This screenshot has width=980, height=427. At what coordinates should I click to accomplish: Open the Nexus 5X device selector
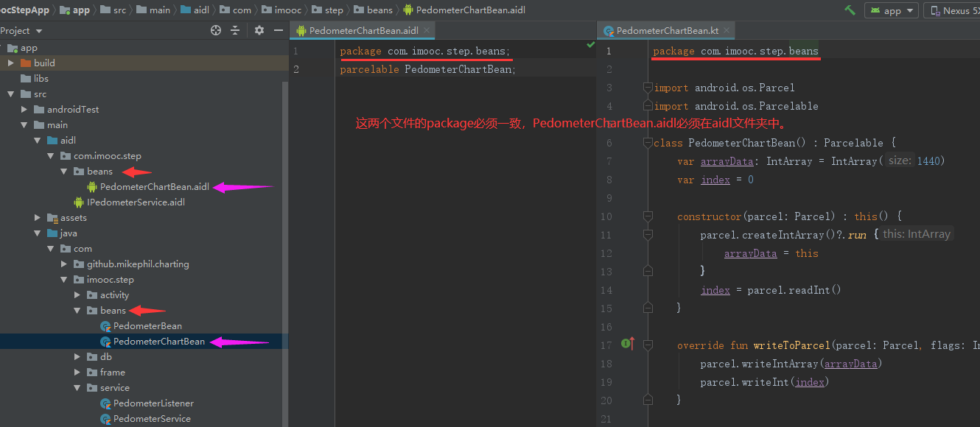pos(959,10)
